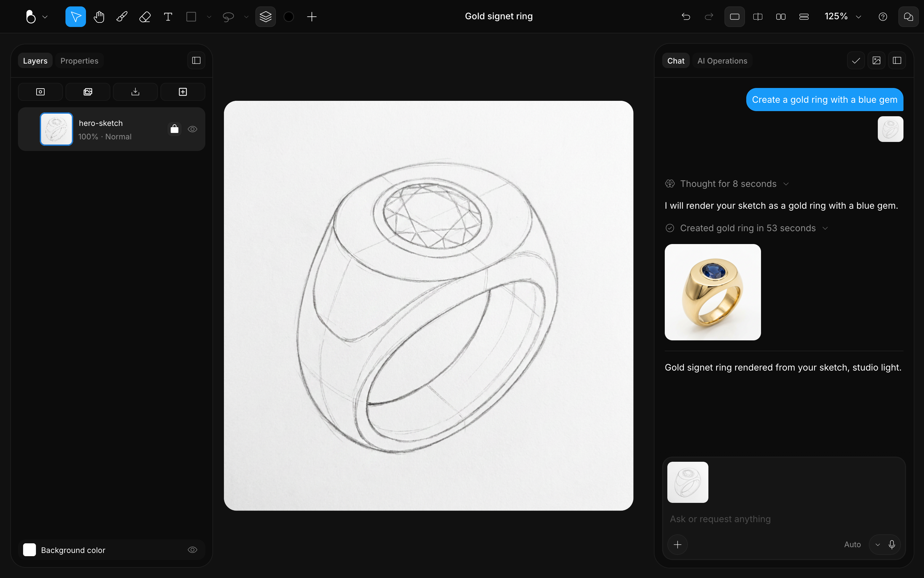Open the Background color white swatch

tap(30, 550)
